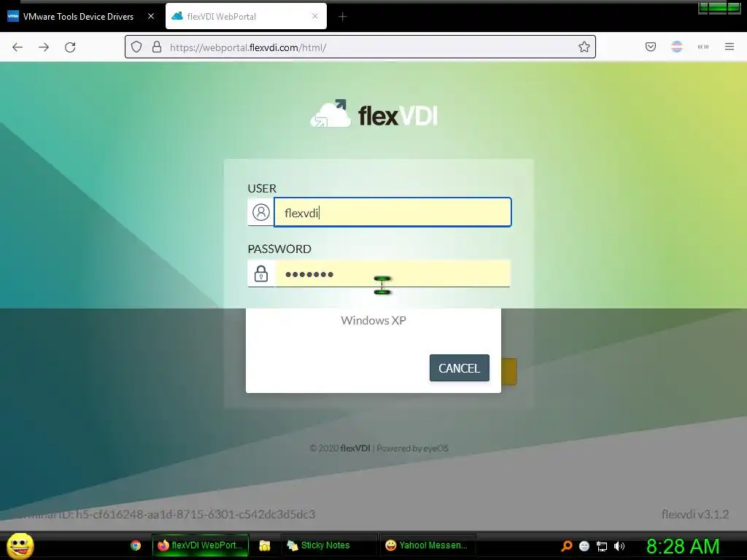Screen dimensions: 747x560
Task: Switch to VMware Tools Device Drivers tab
Action: pyautogui.click(x=80, y=16)
